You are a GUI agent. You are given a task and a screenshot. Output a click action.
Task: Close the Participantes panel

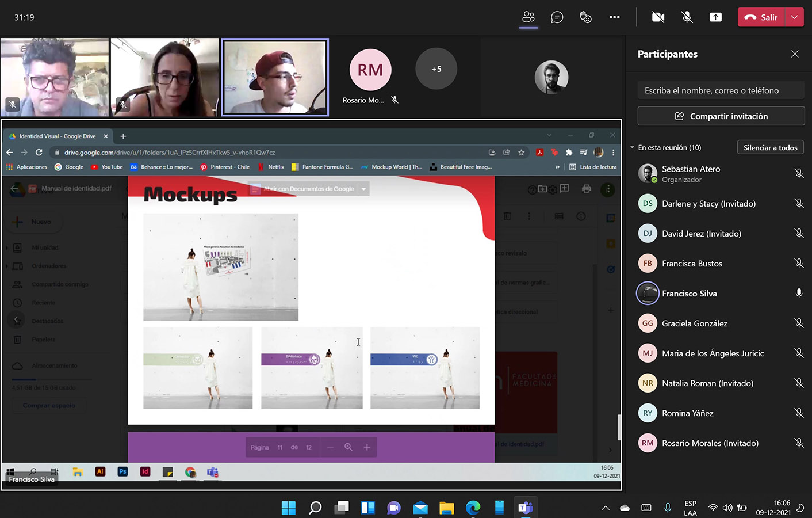click(x=795, y=54)
